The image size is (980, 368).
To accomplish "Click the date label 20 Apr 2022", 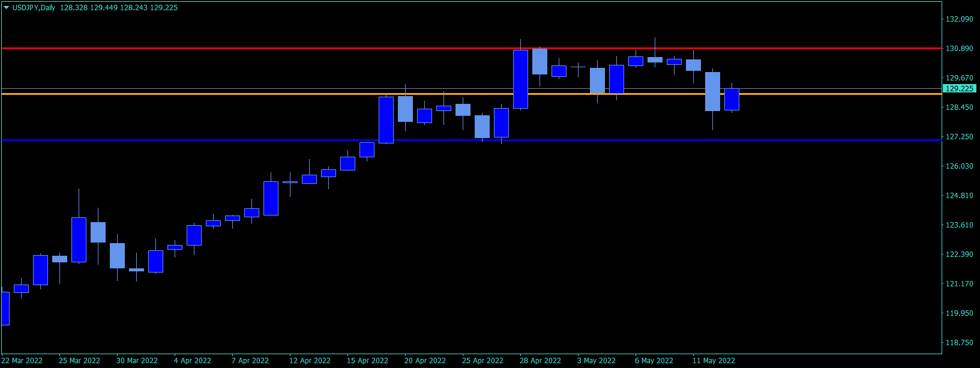I will pyautogui.click(x=425, y=361).
